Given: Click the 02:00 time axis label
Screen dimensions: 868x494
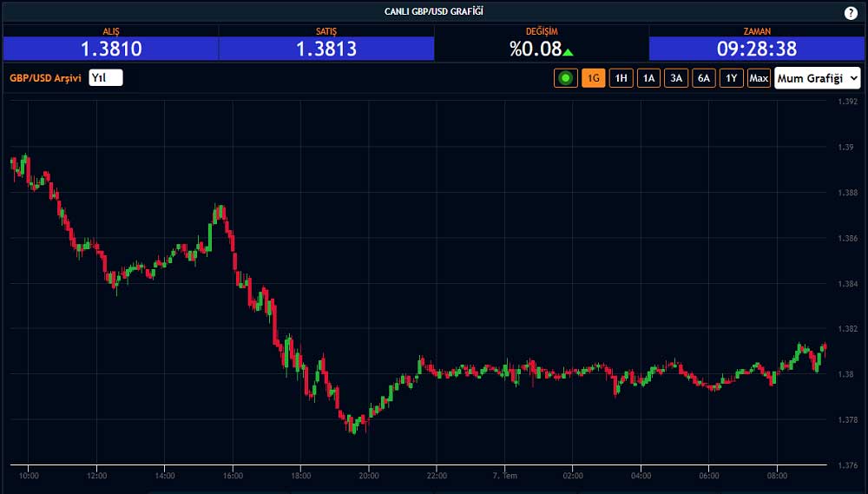Looking at the screenshot, I should coord(573,476).
